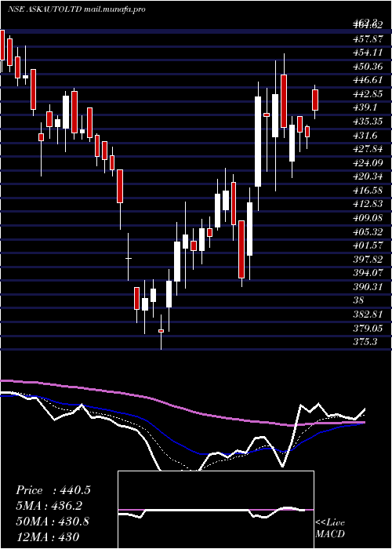Click the 420.34 price axis label

coord(368,176)
